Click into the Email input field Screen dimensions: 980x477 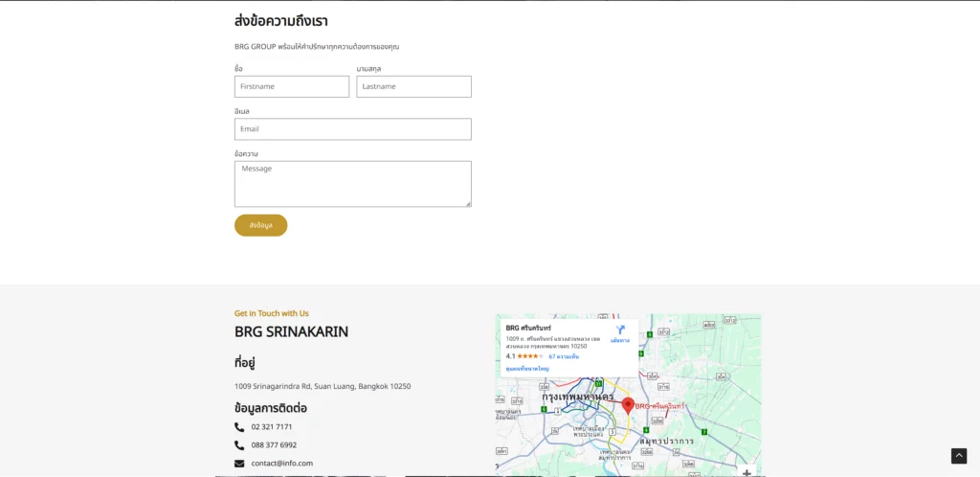(x=352, y=129)
